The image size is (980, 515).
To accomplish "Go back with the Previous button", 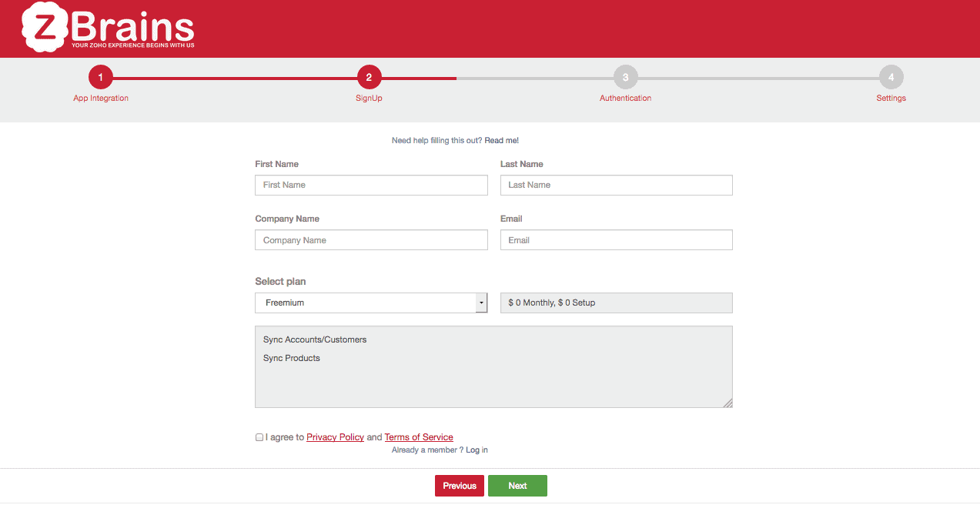I will pos(460,486).
